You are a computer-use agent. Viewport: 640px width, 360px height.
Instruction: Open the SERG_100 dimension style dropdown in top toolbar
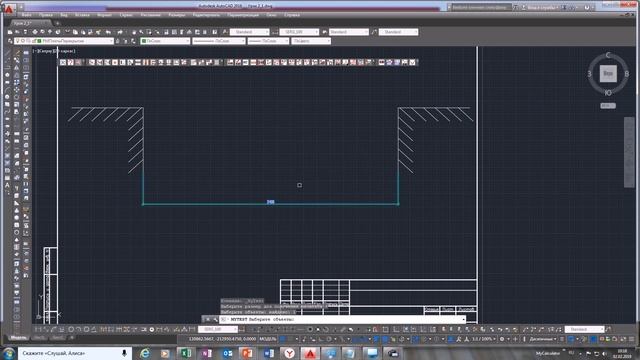(299, 32)
